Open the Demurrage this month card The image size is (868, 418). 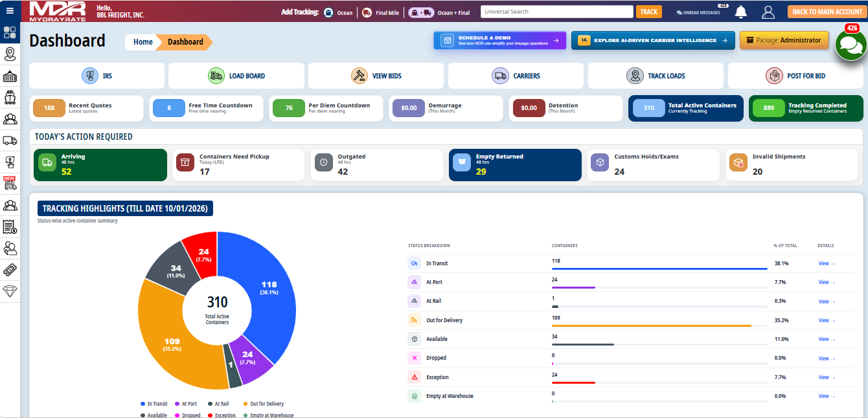tap(446, 108)
